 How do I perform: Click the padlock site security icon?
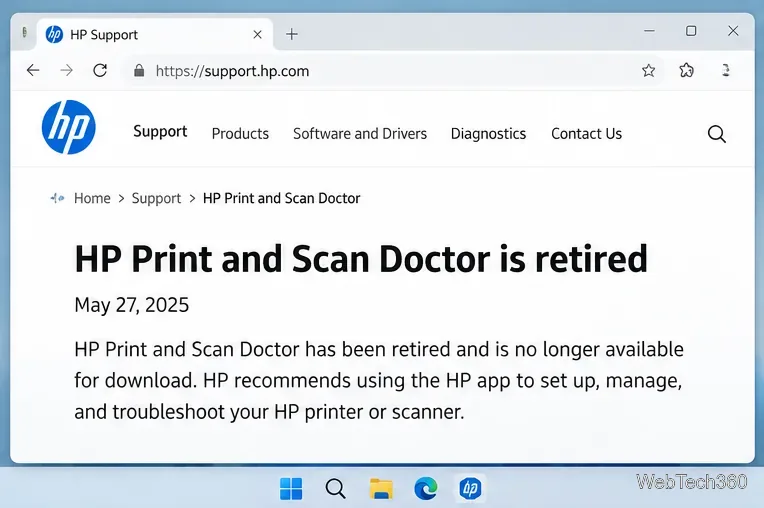139,71
